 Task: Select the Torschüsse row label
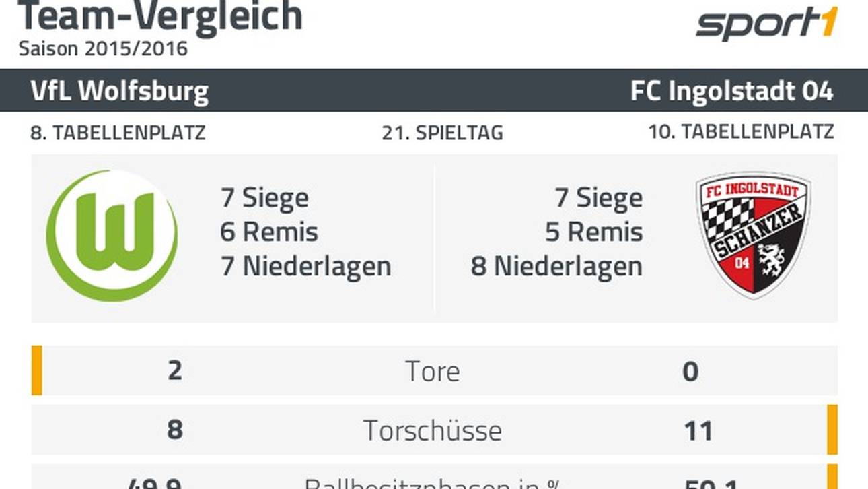(x=433, y=430)
